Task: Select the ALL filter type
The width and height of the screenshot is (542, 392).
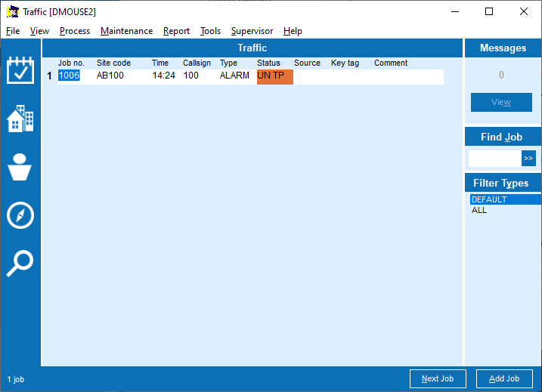Action: coord(479,210)
